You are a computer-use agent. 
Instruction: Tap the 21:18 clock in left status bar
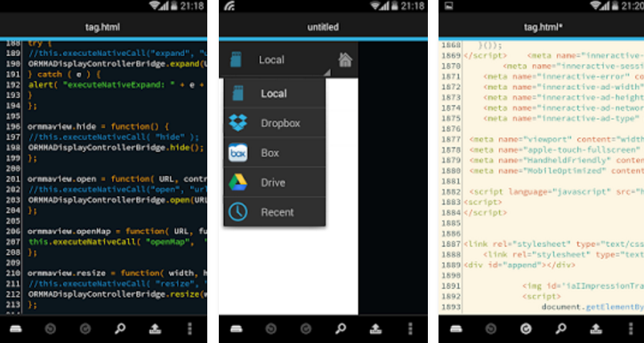click(x=193, y=5)
